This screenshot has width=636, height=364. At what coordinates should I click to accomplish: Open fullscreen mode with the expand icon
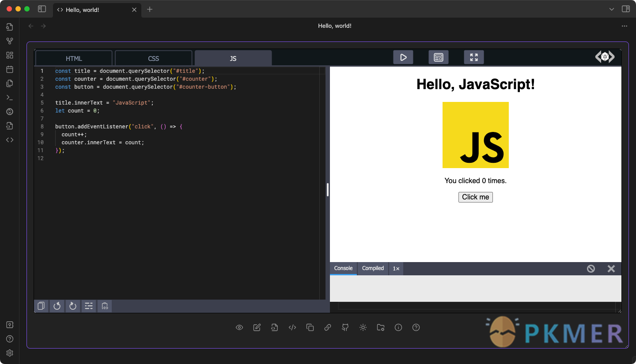[474, 57]
